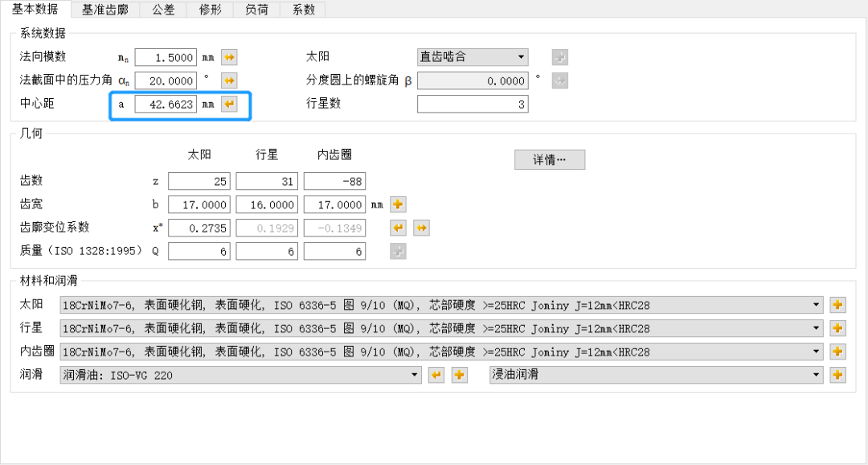Open the 浸油润滑 lubrication method dropdown
The image size is (868, 465).
(815, 374)
